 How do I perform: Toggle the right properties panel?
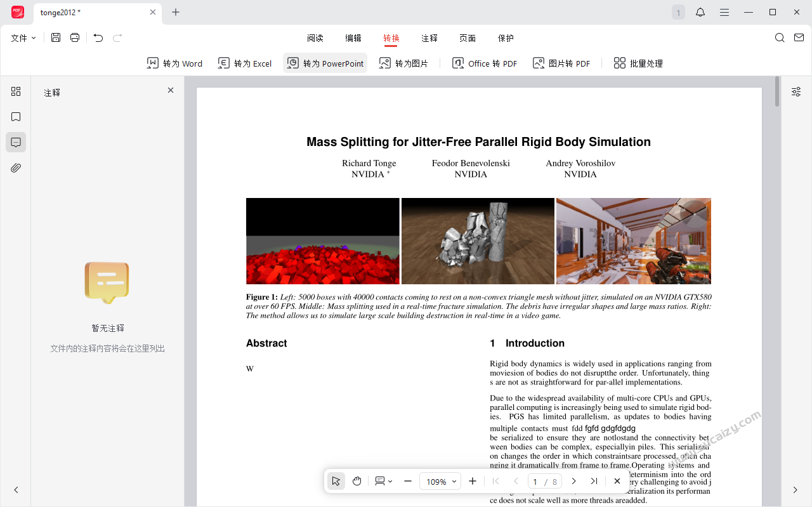pos(796,92)
